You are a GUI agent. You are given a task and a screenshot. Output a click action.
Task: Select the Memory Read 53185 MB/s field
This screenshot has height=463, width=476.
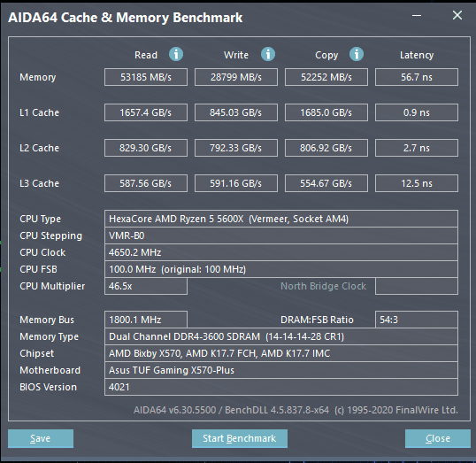pyautogui.click(x=146, y=77)
